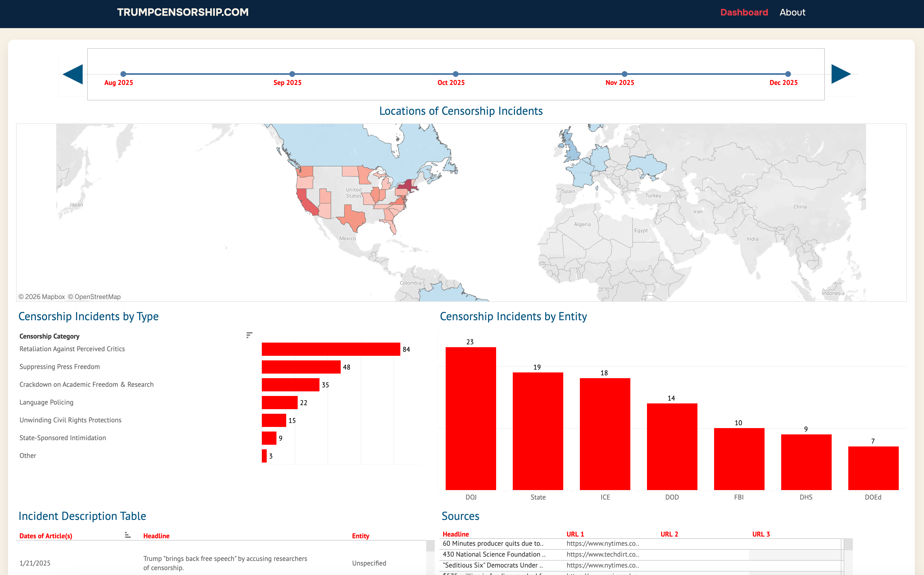Click the left timeline arrow
924x575 pixels.
73,74
